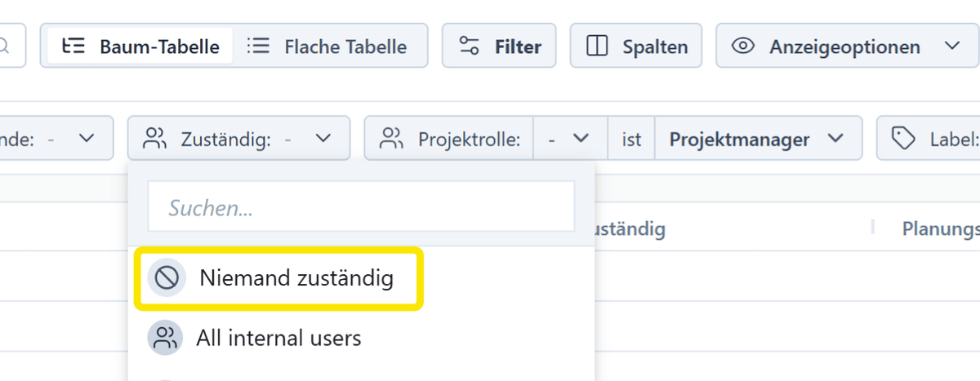Viewport: 980px width, 381px height.
Task: Collapse the Zuständig dropdown chevron
Action: [323, 140]
